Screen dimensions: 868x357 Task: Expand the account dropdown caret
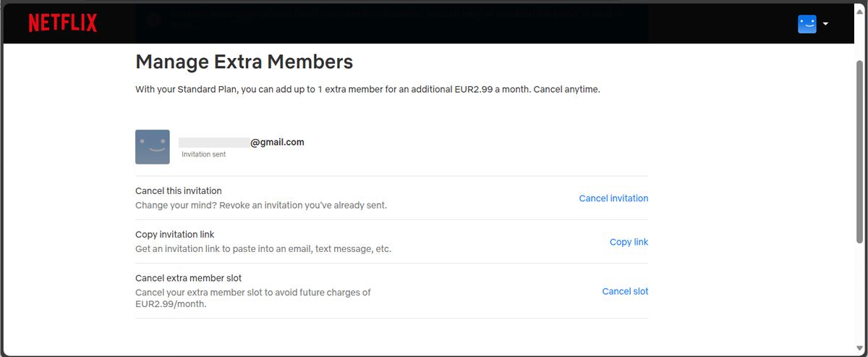(x=825, y=23)
